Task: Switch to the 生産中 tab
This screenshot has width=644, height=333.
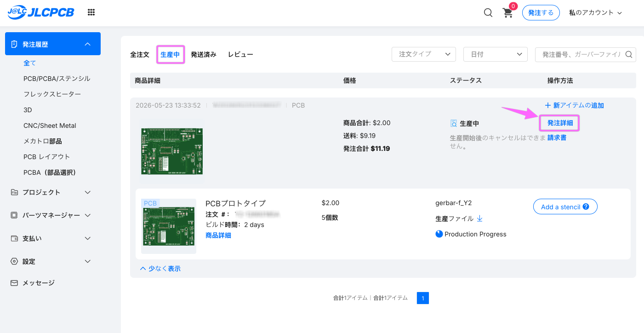Action: click(x=170, y=54)
